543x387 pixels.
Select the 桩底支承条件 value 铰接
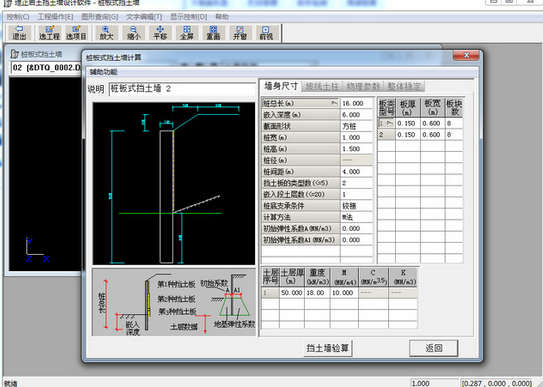pos(356,206)
